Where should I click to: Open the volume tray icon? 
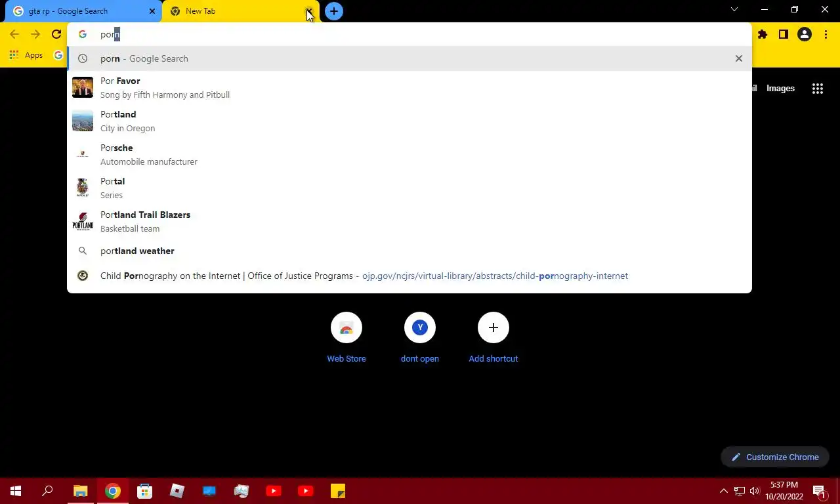click(x=755, y=491)
